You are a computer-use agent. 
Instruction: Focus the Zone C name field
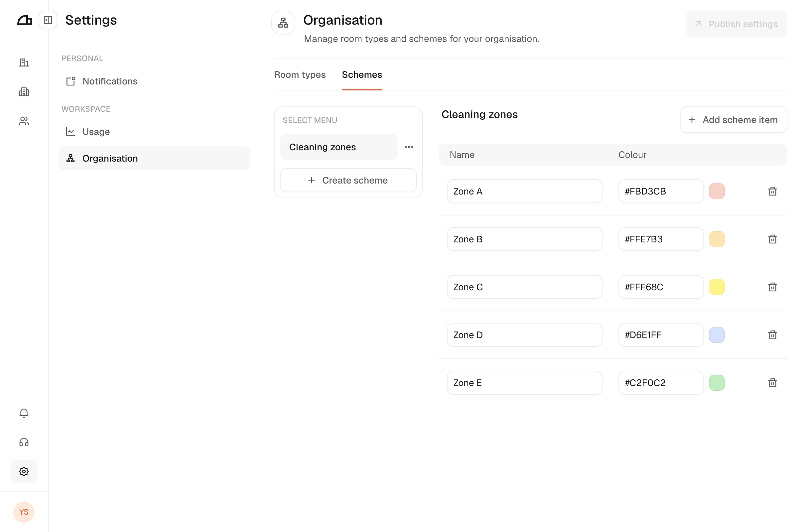[524, 287]
